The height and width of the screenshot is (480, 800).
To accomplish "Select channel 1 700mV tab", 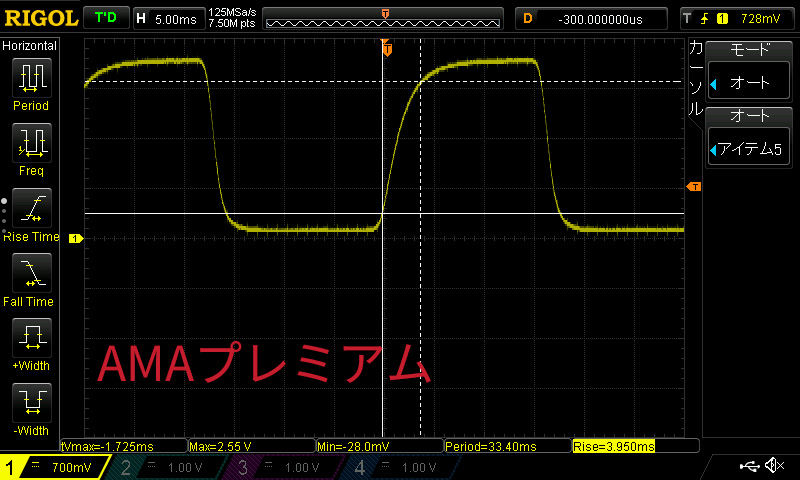I will [55, 467].
